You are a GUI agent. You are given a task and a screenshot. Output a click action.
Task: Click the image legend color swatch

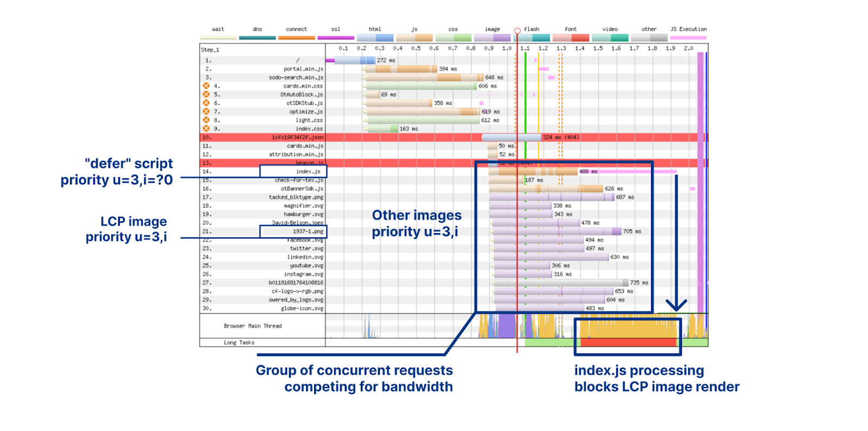pos(493,38)
